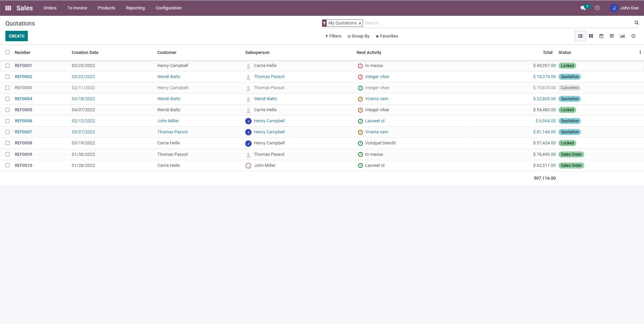Click into the Search input field

496,23
